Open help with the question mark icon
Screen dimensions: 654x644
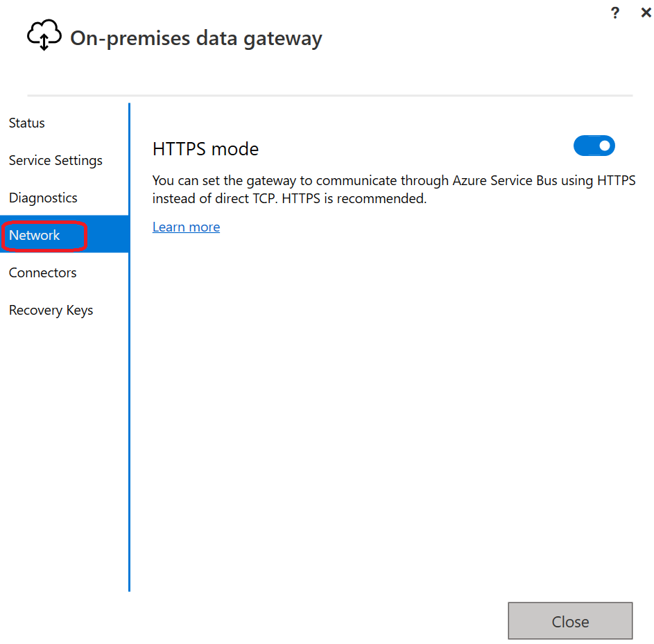point(614,13)
